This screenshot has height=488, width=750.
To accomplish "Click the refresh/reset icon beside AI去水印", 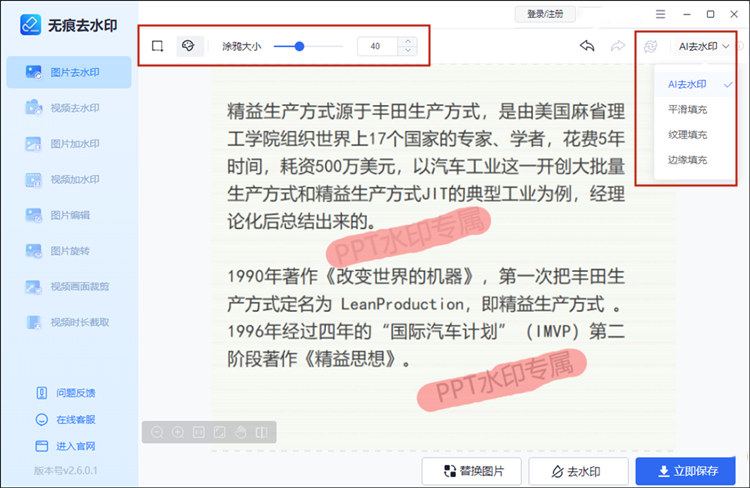I will tap(651, 46).
